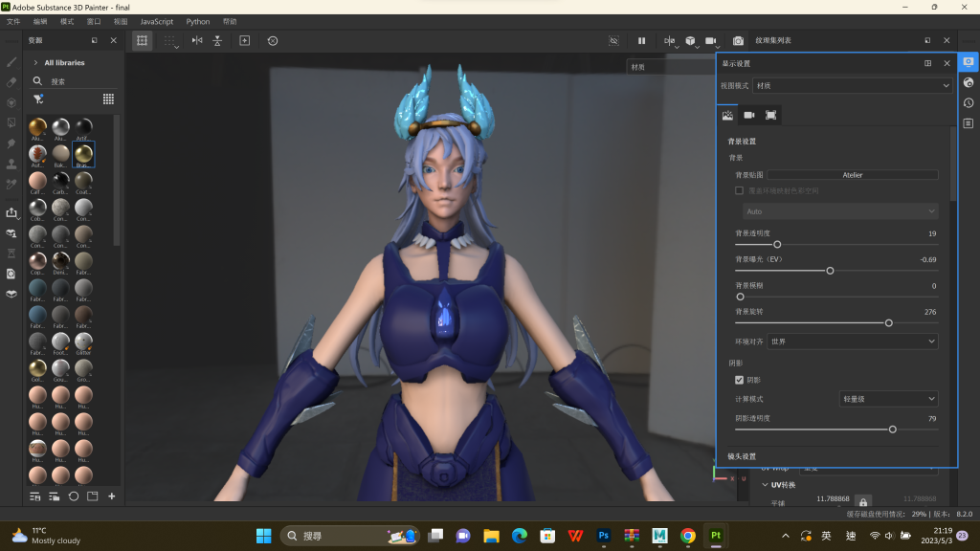Viewport: 980px width, 551px height.
Task: Open the 环境对齐 世界 dropdown
Action: (853, 342)
